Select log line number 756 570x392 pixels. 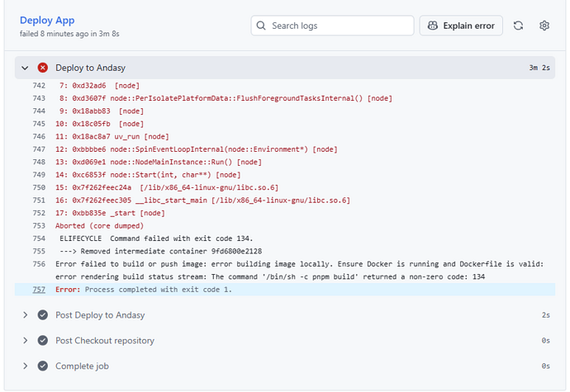click(39, 264)
